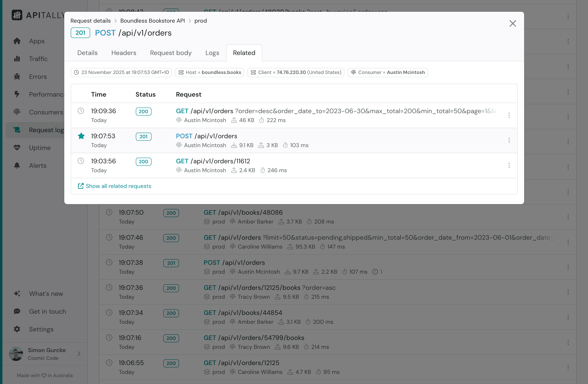Screen dimensions: 588x384
Task: Toggle the star state of the 19:03:56 request
Action: [81, 161]
